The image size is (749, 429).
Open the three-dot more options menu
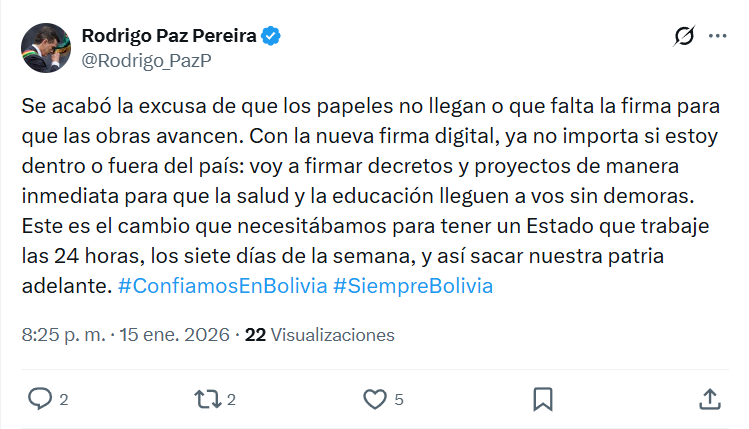[x=718, y=37]
